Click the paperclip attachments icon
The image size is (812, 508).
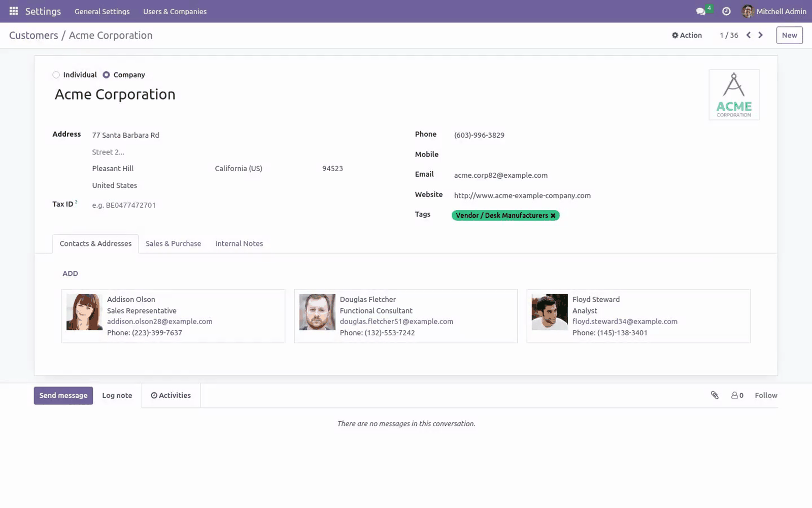(715, 395)
